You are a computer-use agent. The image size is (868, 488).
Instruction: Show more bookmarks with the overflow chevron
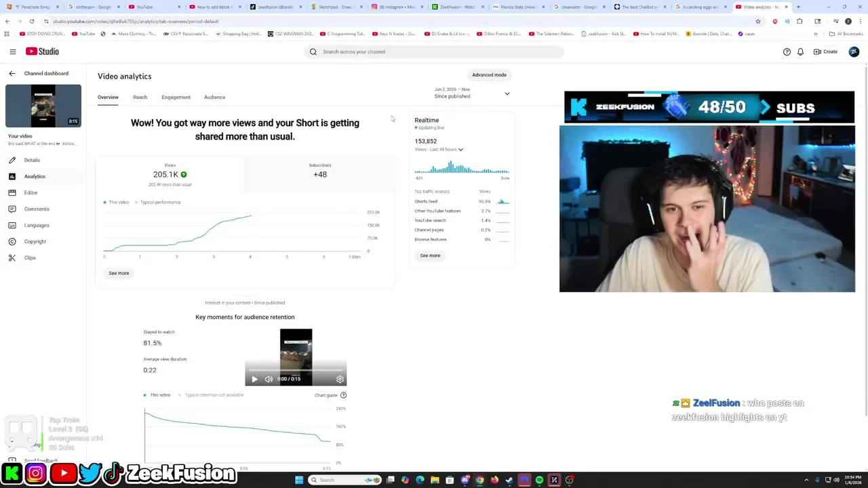point(816,34)
